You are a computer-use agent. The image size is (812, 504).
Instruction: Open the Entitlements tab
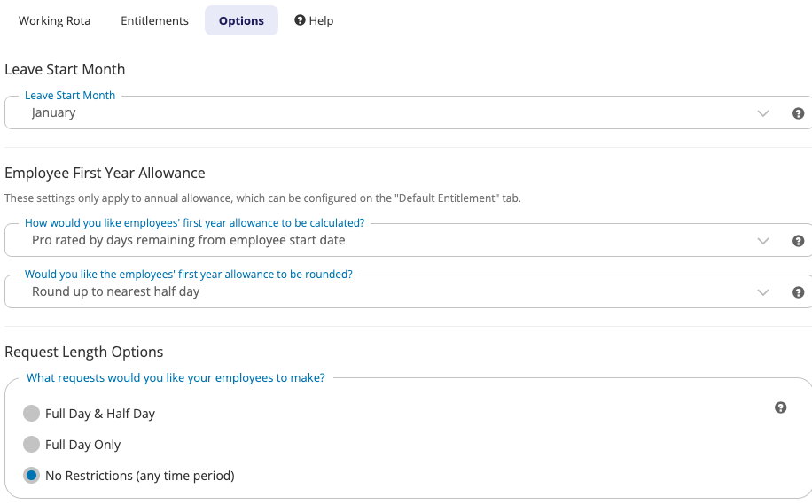(154, 20)
